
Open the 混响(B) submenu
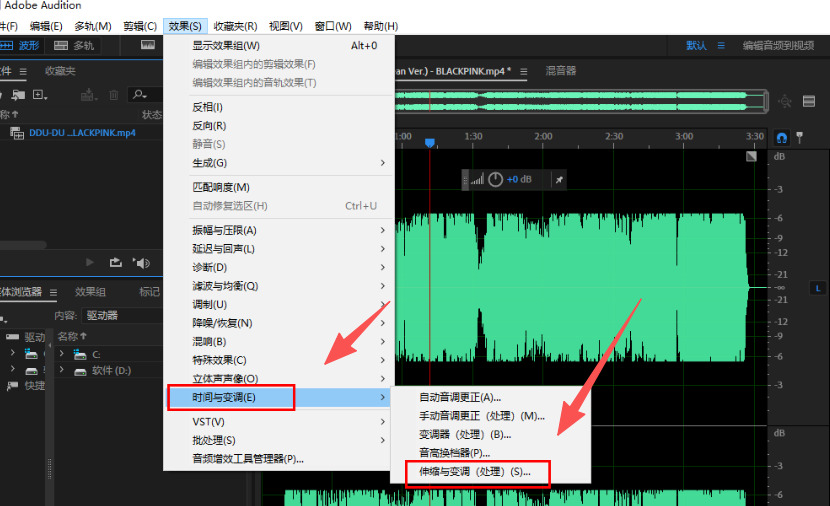279,341
